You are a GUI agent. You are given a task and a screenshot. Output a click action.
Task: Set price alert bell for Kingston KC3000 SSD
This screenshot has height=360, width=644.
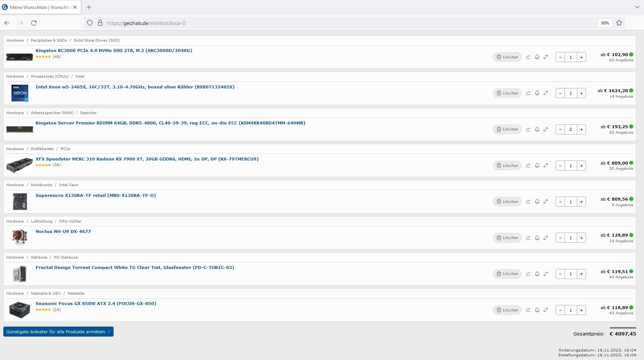coord(537,57)
